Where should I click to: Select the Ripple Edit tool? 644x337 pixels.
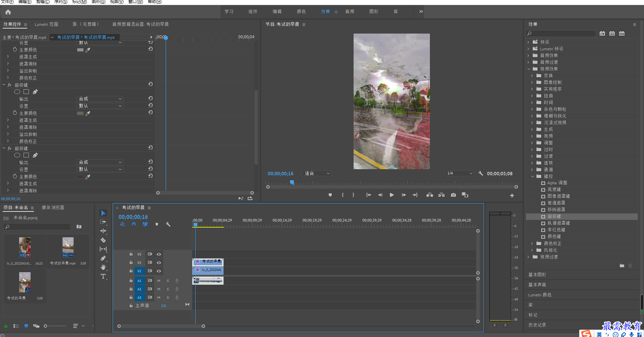[103, 231]
